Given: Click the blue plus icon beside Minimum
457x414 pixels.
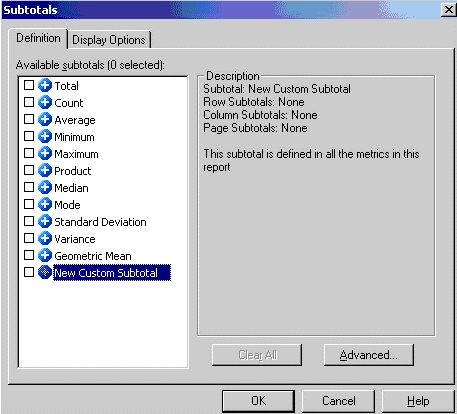Looking at the screenshot, I should pyautogui.click(x=45, y=136).
